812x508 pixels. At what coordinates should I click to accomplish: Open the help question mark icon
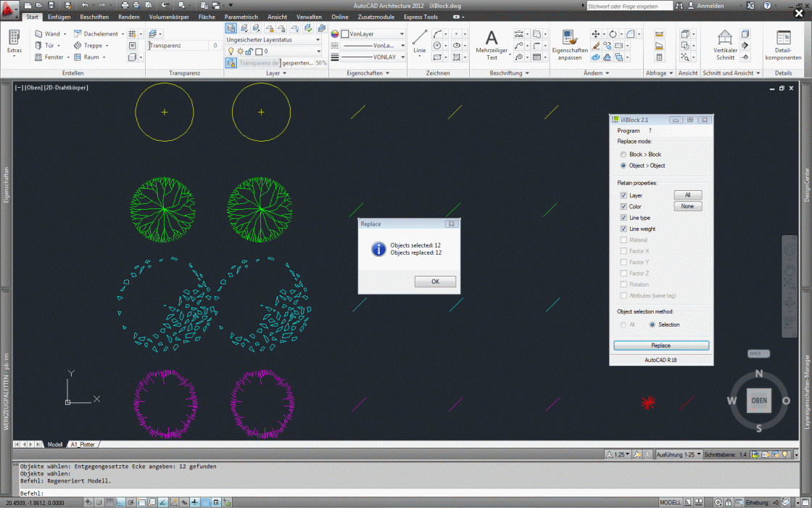coord(768,6)
